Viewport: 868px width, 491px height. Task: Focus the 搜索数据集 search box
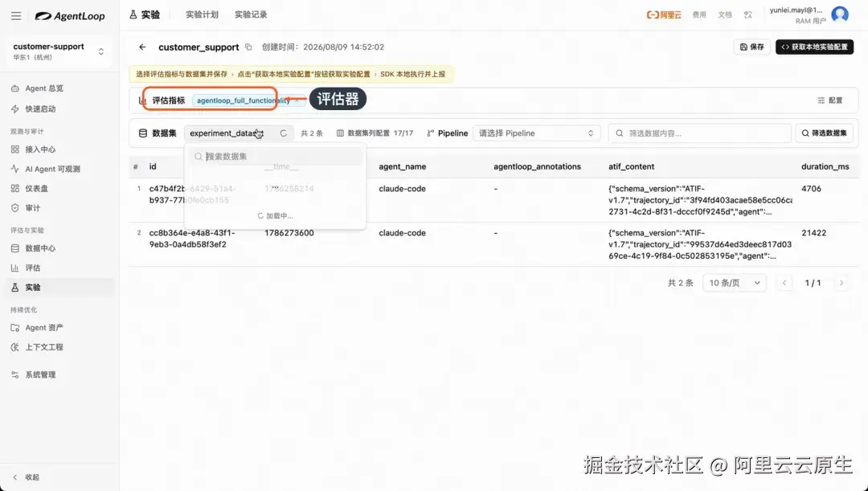point(275,157)
